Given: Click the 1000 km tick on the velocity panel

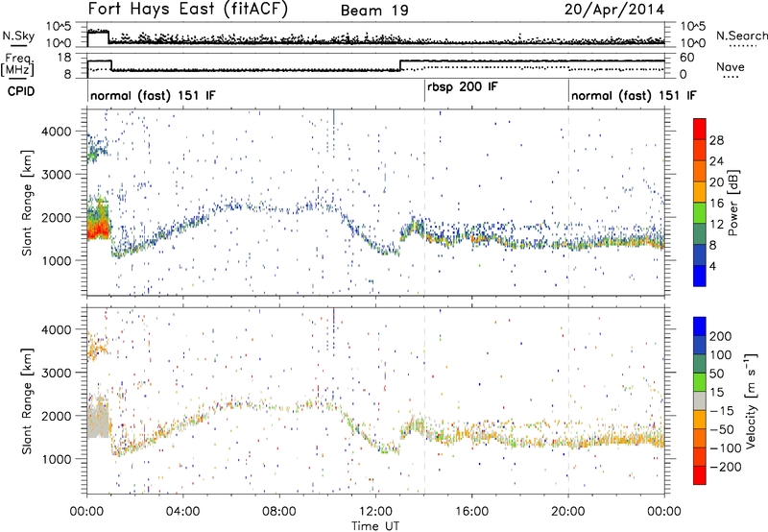Looking at the screenshot, I should (56, 459).
